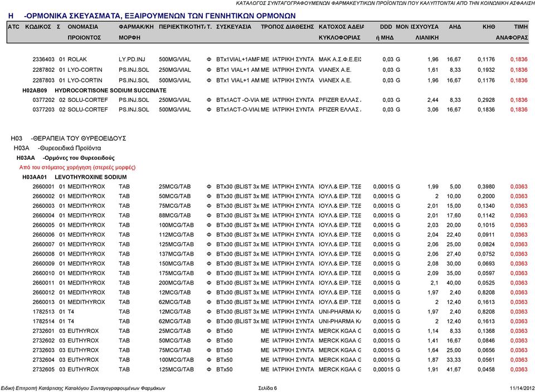The width and height of the screenshot is (535, 392).
Task: Click the top title 'ΚΑΤΑΛΟΓΟΣ ΣΥΝΤΑΓΟΓΡΑΦΟΥΜΕΝΩΝ ΦΑΡΜΑΚΕΥΤΙΚΩΝ ΠΡΟΪΟΝΤΩΝ'
Action: [321, 3]
